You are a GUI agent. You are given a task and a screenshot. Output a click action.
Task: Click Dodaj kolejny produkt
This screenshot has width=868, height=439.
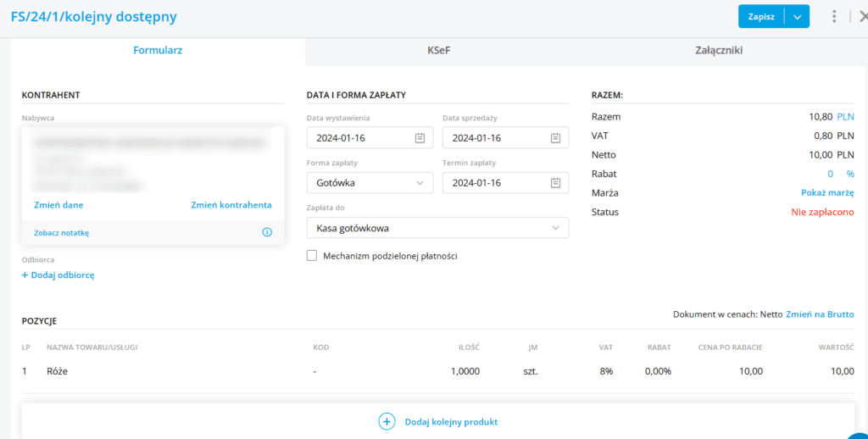pos(451,422)
